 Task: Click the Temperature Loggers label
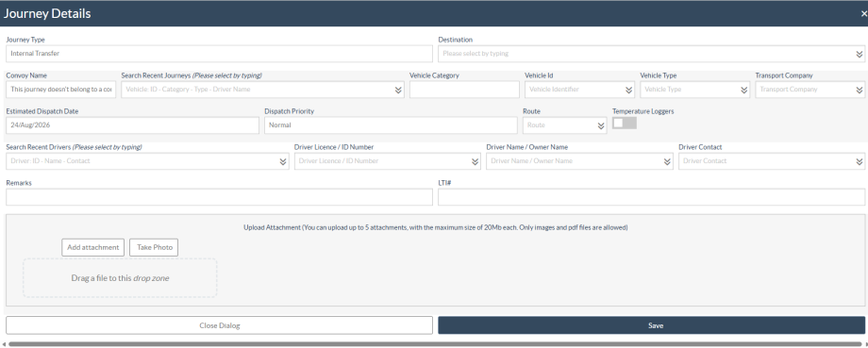click(643, 111)
